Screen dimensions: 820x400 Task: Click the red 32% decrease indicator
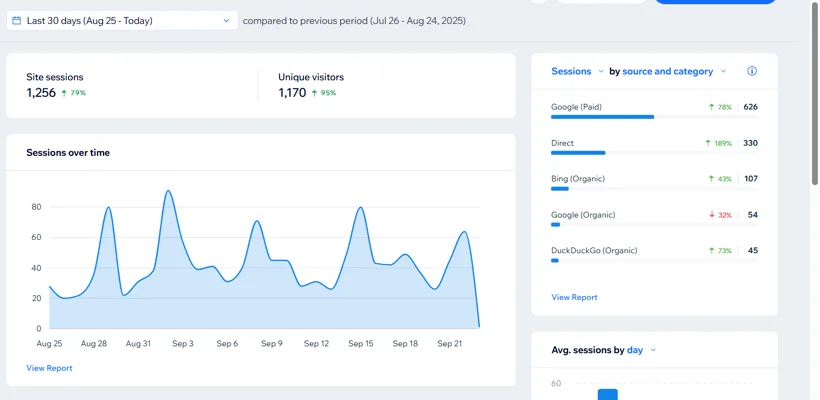tap(720, 215)
